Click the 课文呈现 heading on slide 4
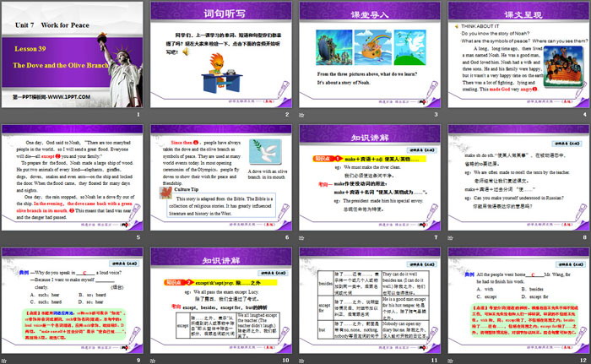This screenshot has height=364, width=591. click(x=523, y=14)
